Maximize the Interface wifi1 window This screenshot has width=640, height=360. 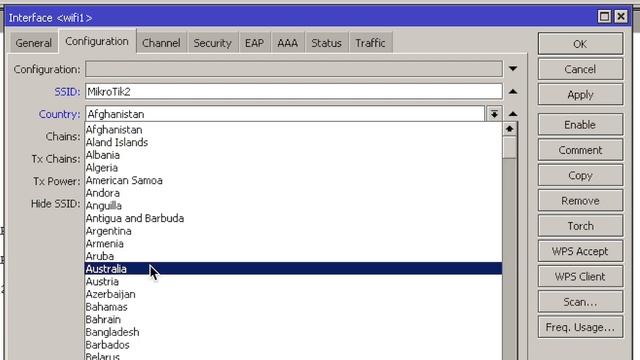click(604, 17)
